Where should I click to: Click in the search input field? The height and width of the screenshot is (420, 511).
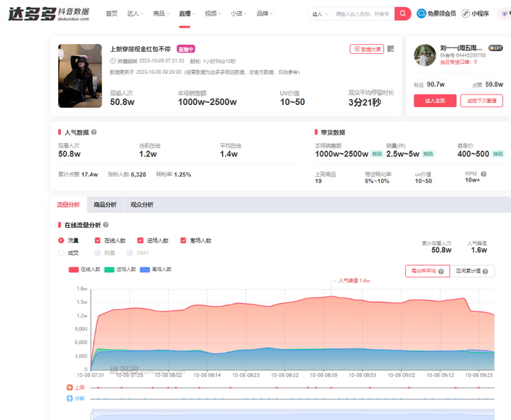tap(363, 13)
